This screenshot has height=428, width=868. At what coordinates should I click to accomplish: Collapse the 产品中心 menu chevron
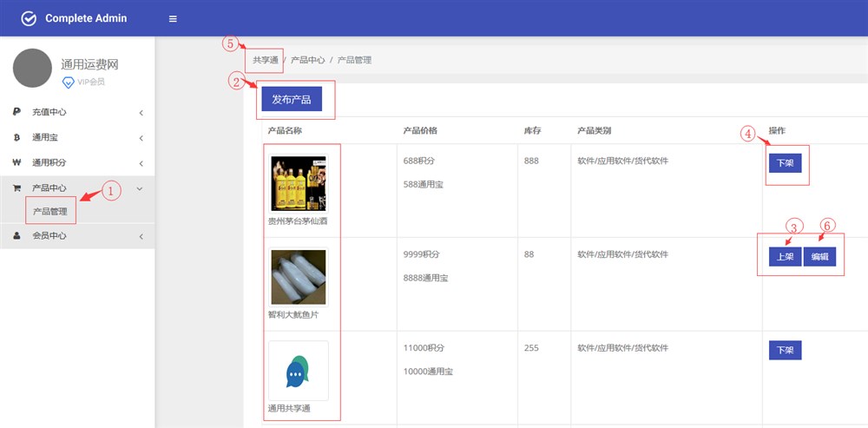pyautogui.click(x=140, y=188)
